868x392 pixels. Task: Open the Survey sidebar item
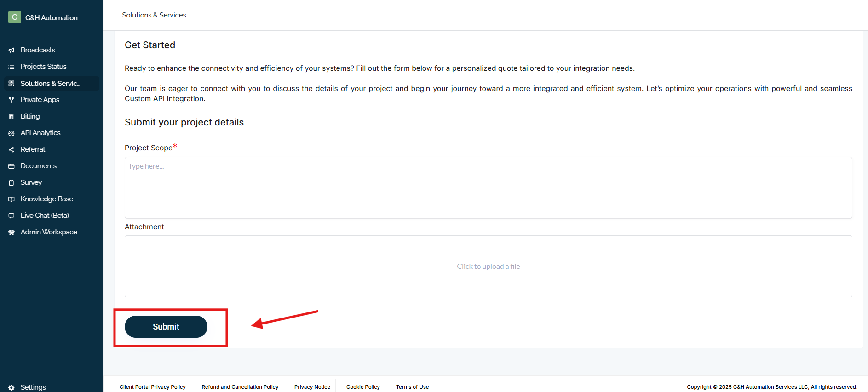[x=31, y=182]
